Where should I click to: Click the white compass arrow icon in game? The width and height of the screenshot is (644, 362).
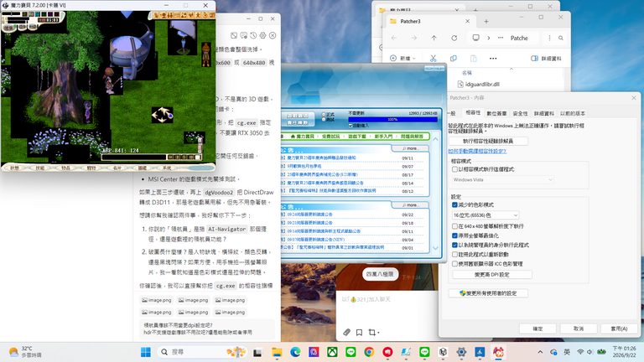162,115
